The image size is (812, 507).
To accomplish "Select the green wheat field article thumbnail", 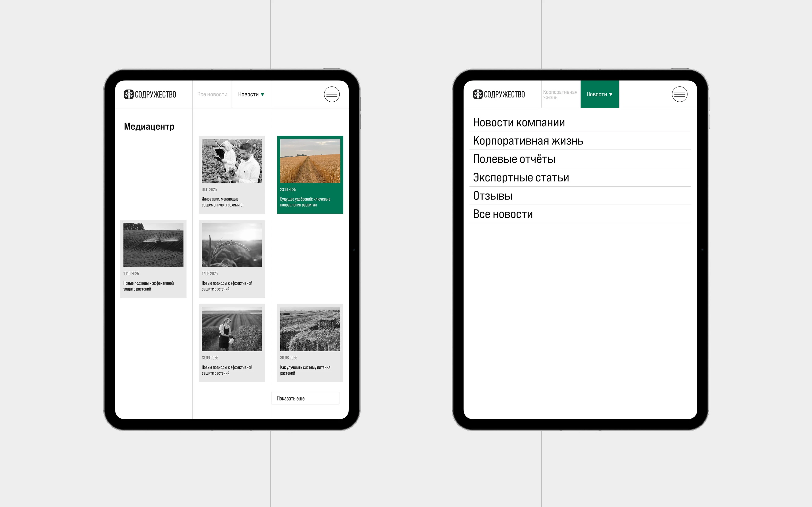I will (x=310, y=161).
